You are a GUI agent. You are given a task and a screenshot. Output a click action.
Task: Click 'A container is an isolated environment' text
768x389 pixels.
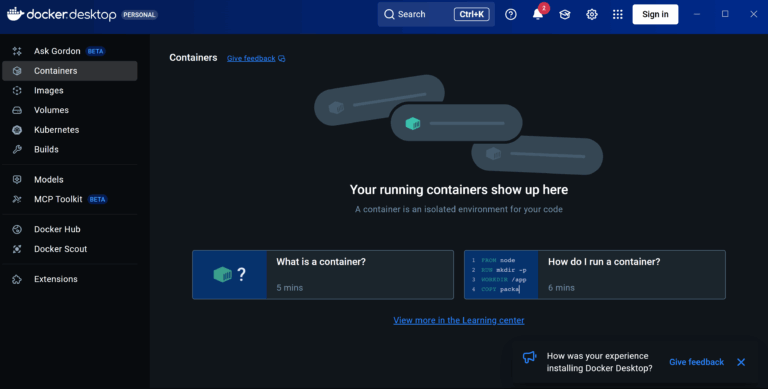[459, 209]
